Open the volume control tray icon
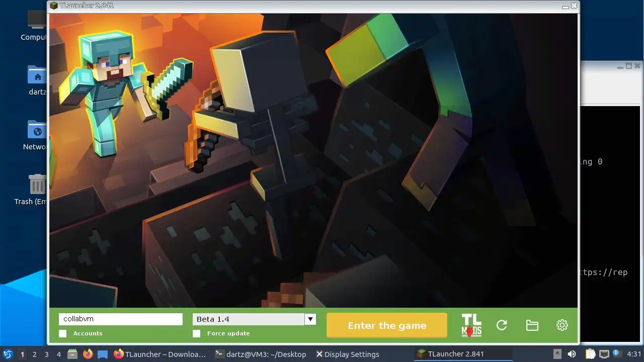The height and width of the screenshot is (362, 644). click(x=572, y=354)
